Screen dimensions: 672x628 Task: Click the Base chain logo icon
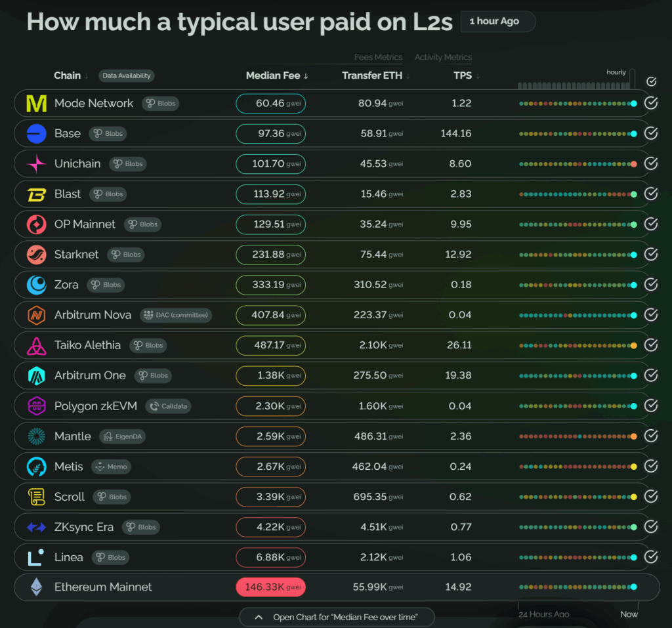37,134
